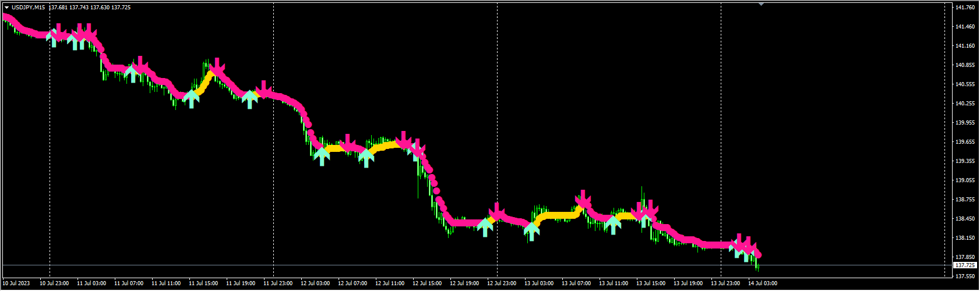Click the current price label 137.725 on axis
The image size is (980, 291).
coord(966,265)
